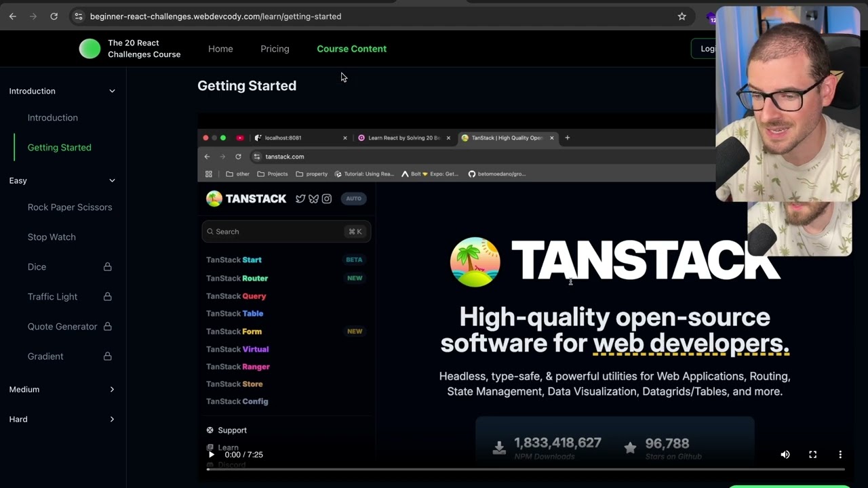Open TanStack Start in sidebar
868x488 pixels.
234,260
